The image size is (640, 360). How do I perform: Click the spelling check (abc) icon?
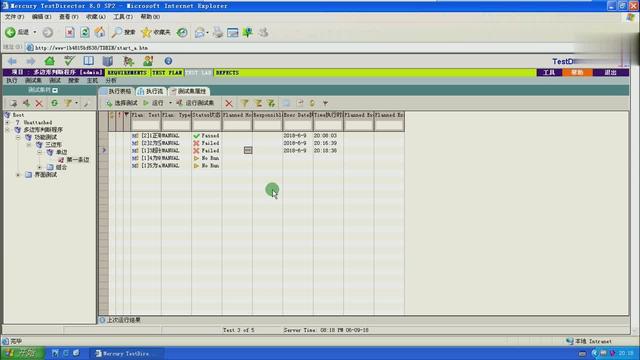click(69, 61)
